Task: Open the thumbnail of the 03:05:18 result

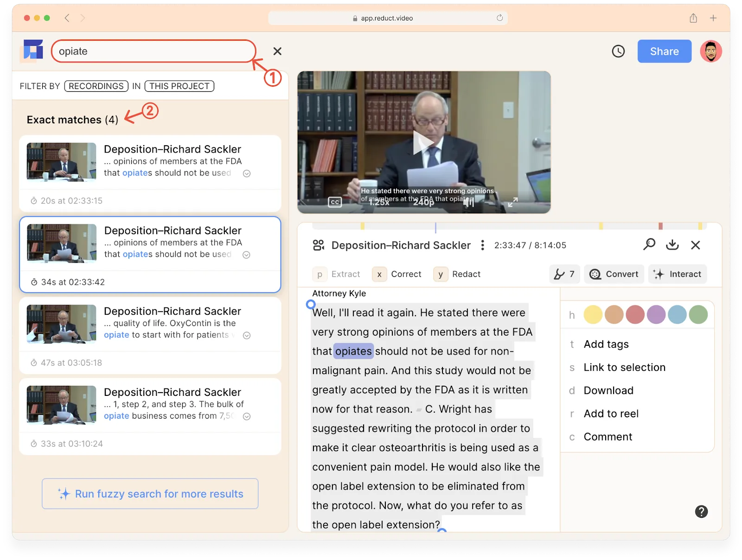Action: [61, 324]
